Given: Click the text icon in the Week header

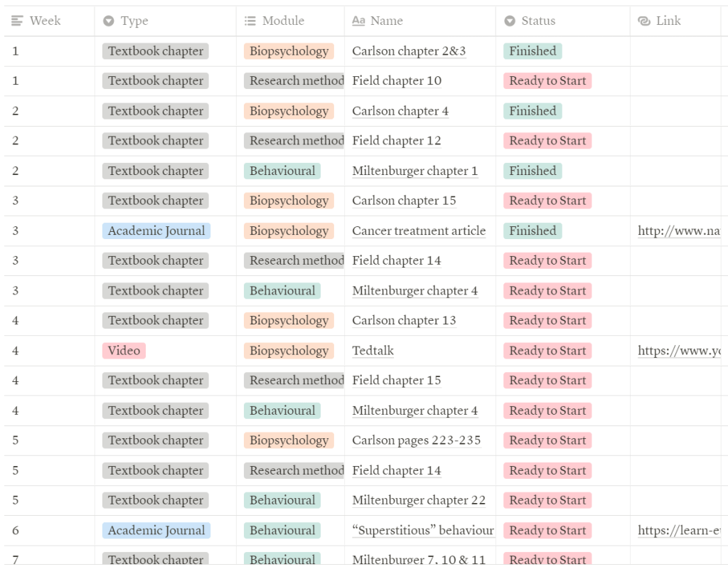Looking at the screenshot, I should 18,21.
